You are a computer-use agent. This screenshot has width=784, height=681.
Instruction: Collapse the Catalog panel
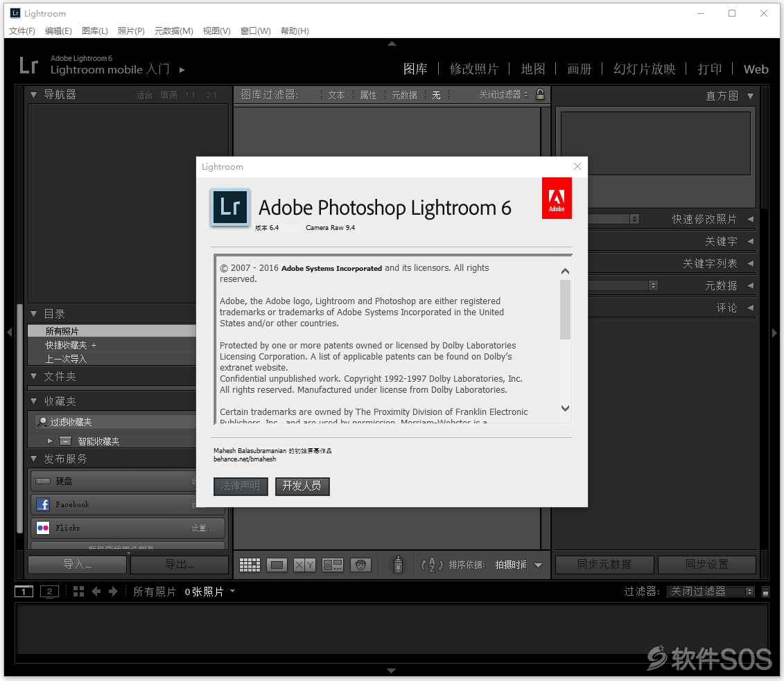(33, 314)
